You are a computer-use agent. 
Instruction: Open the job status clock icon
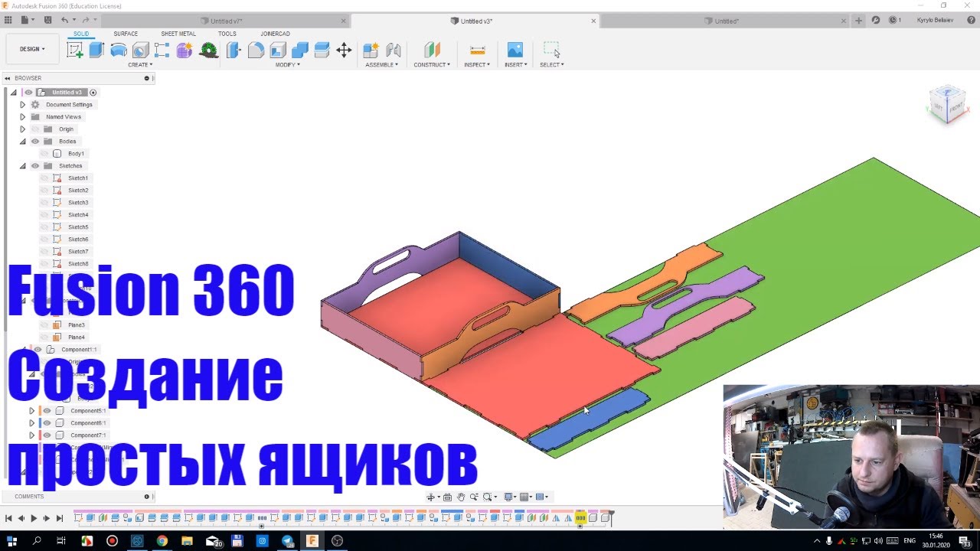893,21
